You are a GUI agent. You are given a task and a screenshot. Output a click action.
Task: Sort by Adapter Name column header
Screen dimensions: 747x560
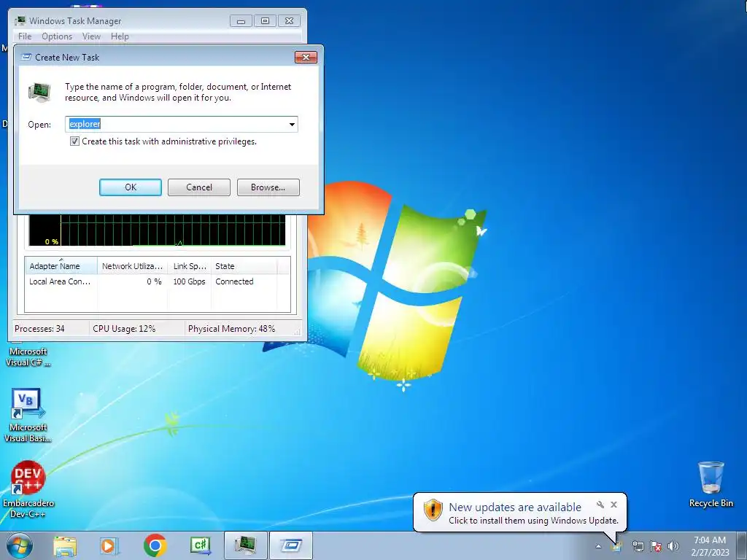pyautogui.click(x=61, y=265)
